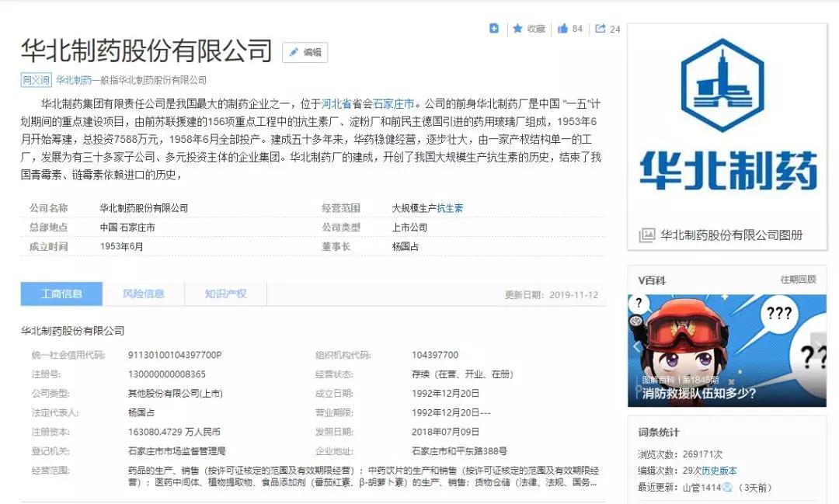Screen dimensions: 839x504
Task: Click the V百科 section heading
Action: point(651,280)
